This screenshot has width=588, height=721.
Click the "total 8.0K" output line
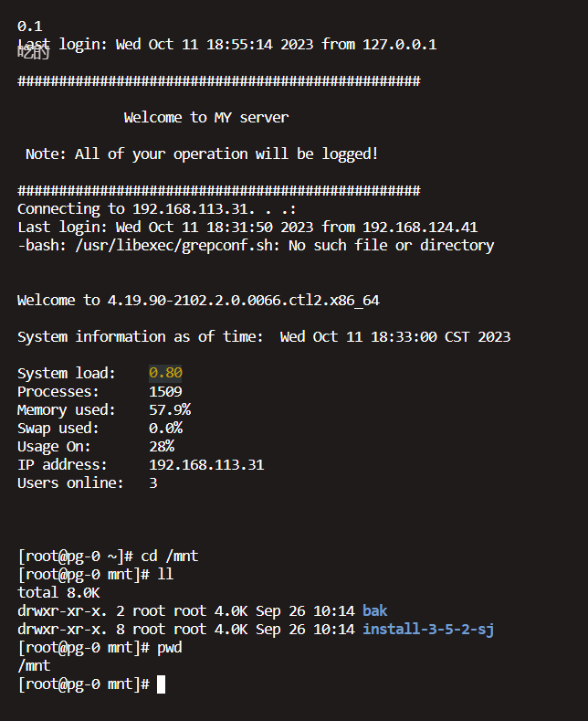58,593
